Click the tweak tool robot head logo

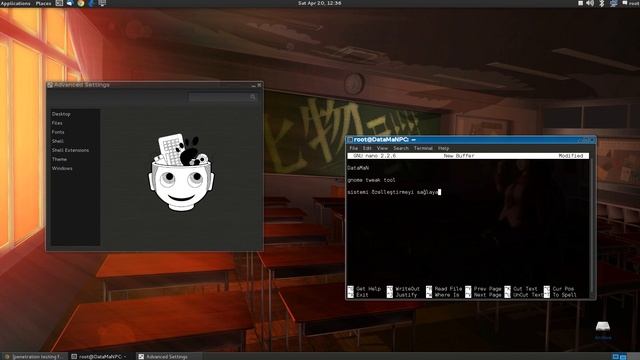(x=181, y=172)
